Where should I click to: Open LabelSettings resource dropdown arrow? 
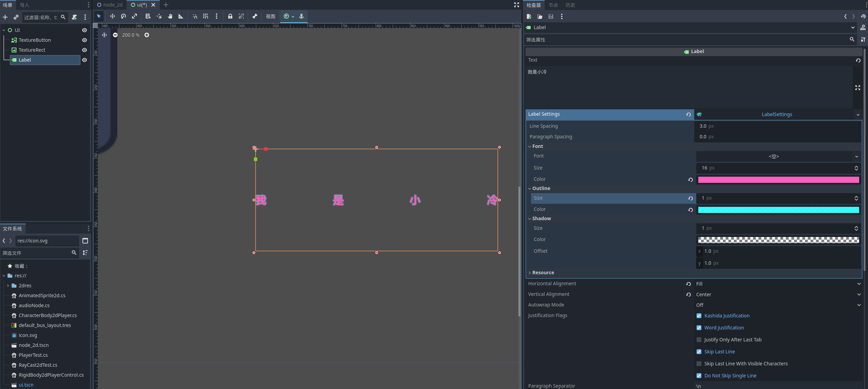tap(858, 115)
